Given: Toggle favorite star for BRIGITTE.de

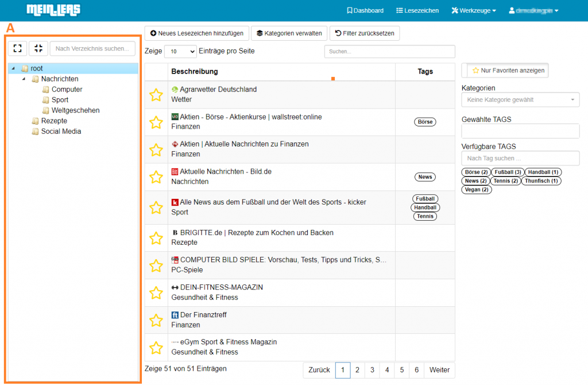Looking at the screenshot, I should point(156,238).
